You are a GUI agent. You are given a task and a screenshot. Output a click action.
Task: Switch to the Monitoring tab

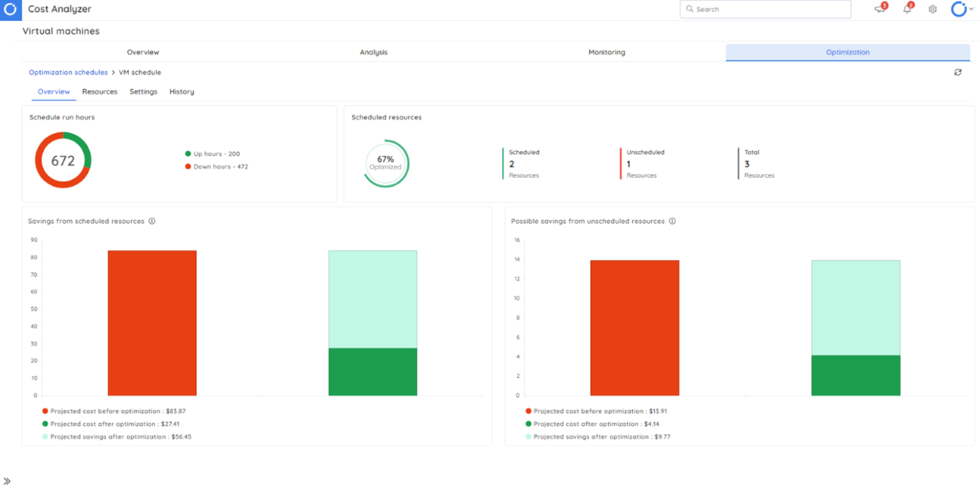tap(606, 52)
